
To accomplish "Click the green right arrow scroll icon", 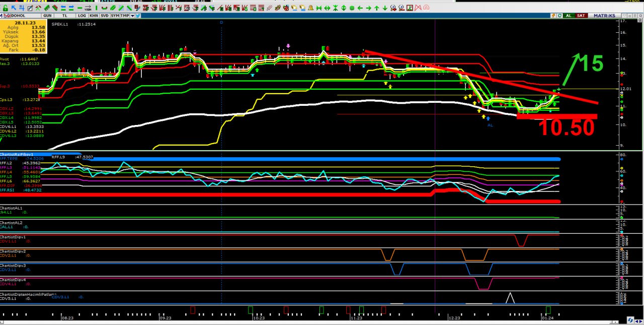I will coord(368,8).
